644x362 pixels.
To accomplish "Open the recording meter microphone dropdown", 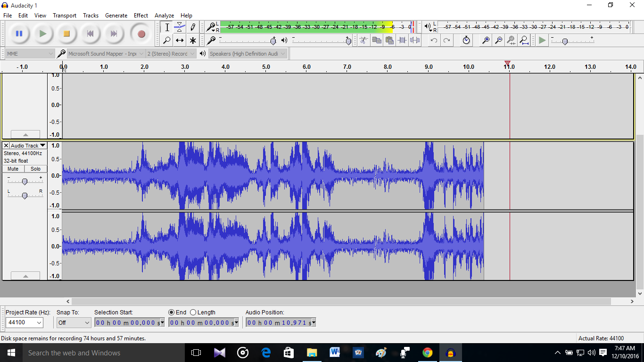I will click(212, 27).
